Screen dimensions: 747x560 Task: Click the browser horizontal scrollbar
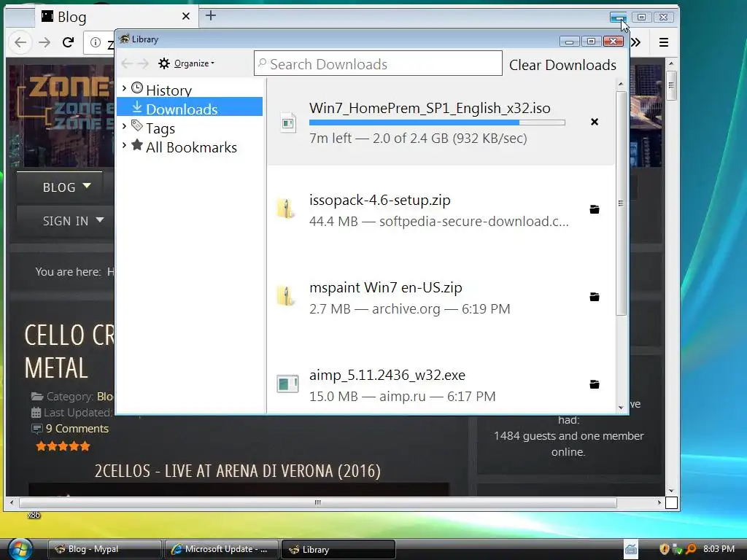pos(318,502)
